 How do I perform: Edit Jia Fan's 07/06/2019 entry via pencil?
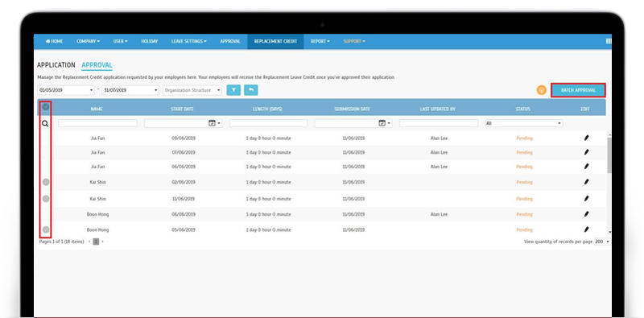(x=586, y=152)
